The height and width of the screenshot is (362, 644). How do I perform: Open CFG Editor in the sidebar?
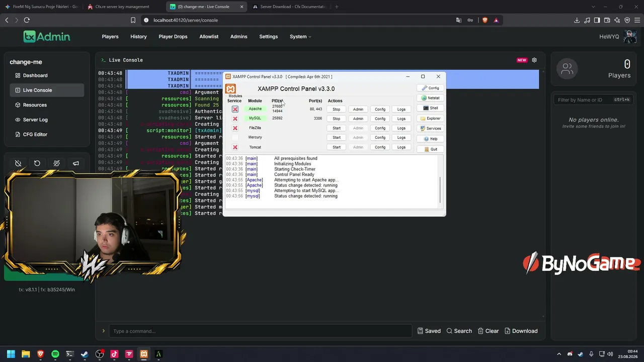(46, 135)
